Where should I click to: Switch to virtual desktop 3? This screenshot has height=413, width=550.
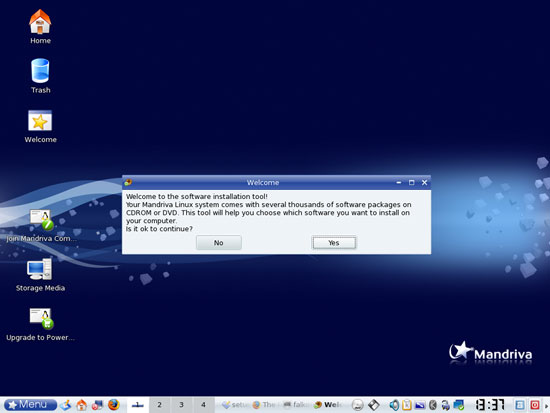[181, 405]
